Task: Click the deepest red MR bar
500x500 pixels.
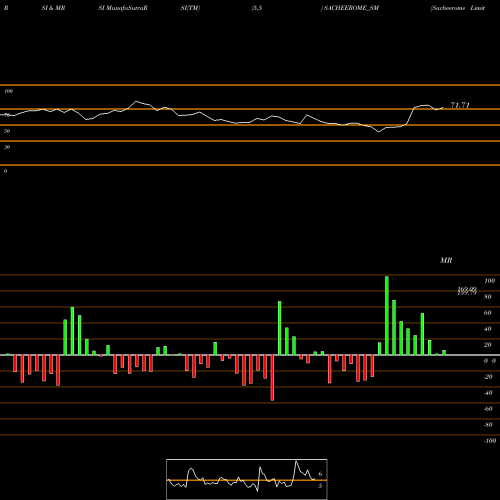Action: pos(272,378)
